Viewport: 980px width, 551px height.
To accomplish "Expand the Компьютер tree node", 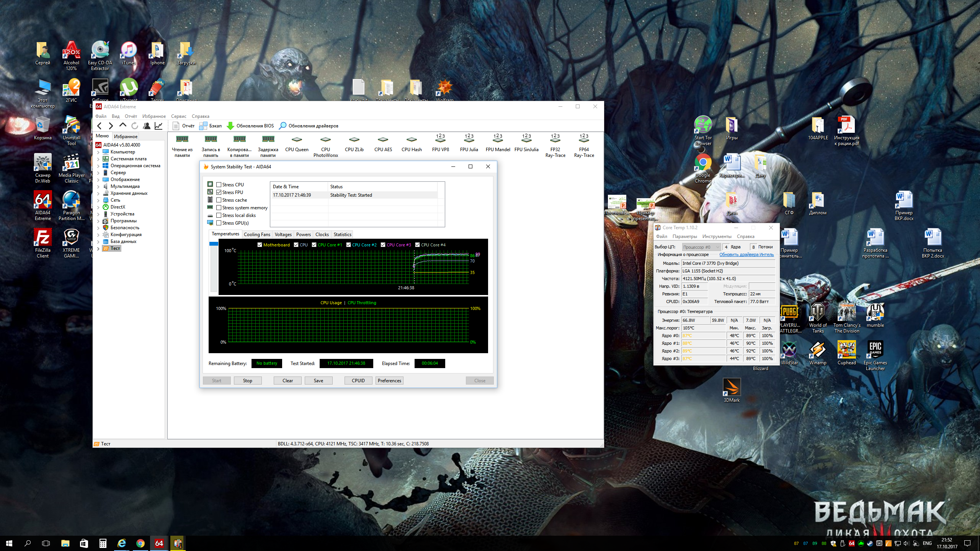I will pos(98,152).
